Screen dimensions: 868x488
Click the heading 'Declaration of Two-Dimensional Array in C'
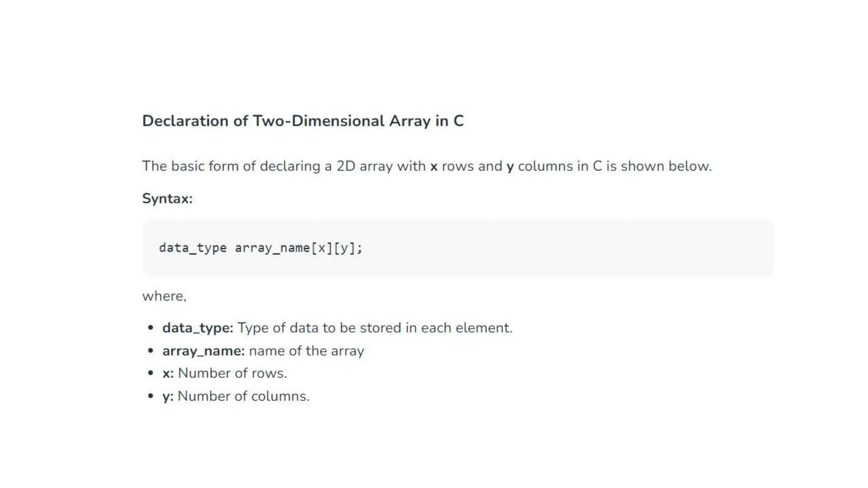tap(303, 121)
